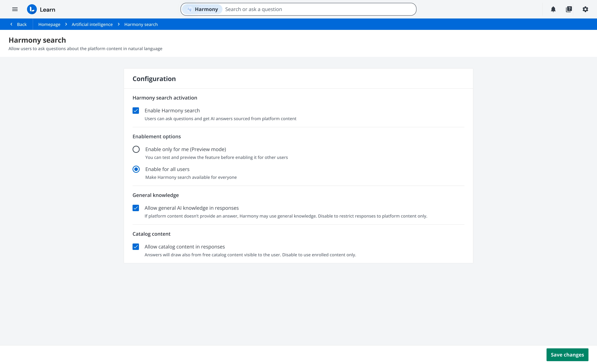Click Harmony search breadcrumb item
Viewport: 597px width, 364px height.
pyautogui.click(x=141, y=25)
